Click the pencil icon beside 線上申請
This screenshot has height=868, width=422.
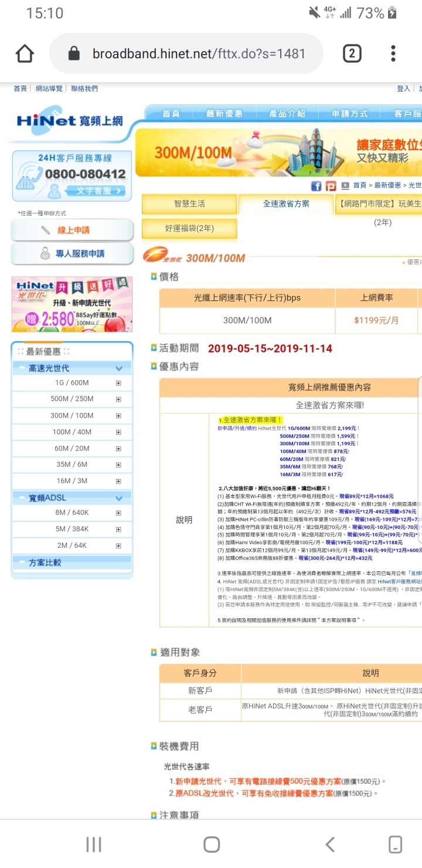coord(45,230)
